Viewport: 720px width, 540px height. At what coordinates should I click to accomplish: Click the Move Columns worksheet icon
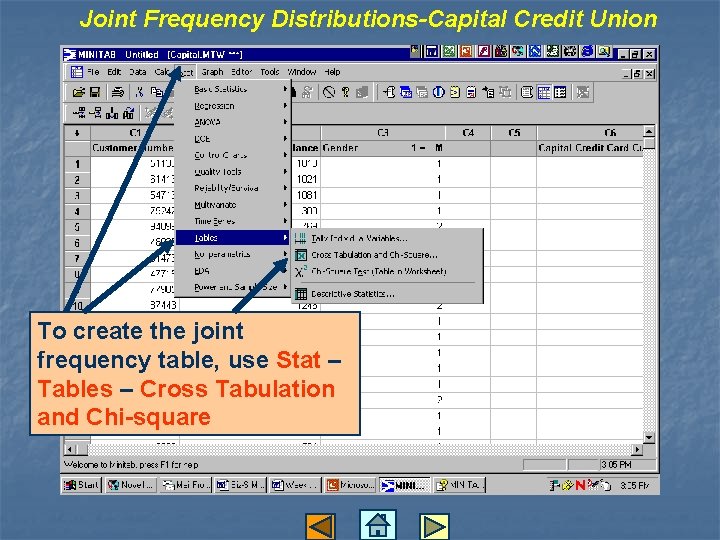[129, 112]
